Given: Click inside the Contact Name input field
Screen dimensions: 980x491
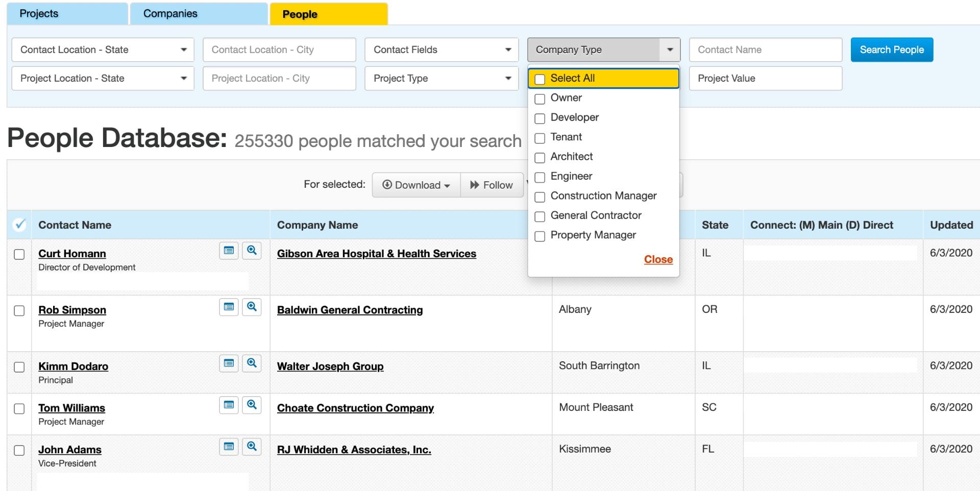Looking at the screenshot, I should coord(765,50).
